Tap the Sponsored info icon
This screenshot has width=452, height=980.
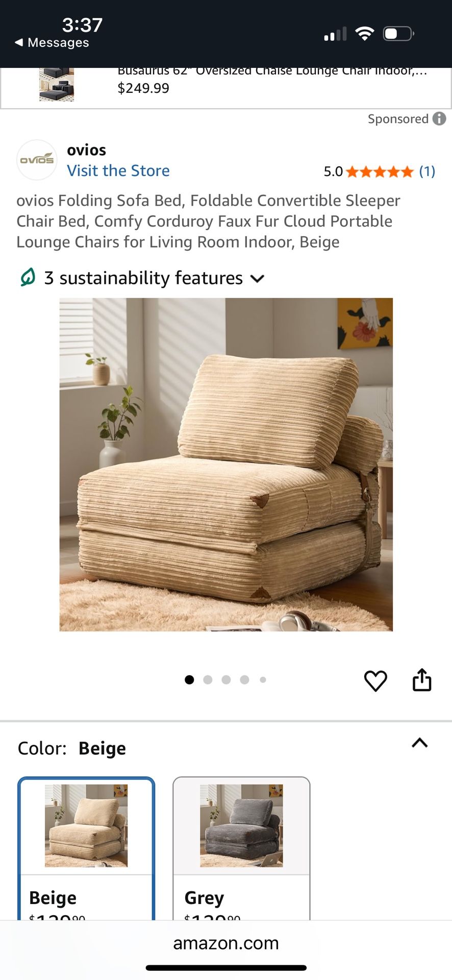click(x=439, y=118)
